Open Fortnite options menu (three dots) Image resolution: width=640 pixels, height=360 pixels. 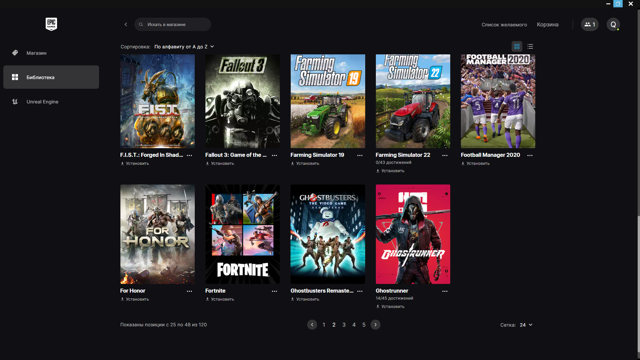pos(274,291)
